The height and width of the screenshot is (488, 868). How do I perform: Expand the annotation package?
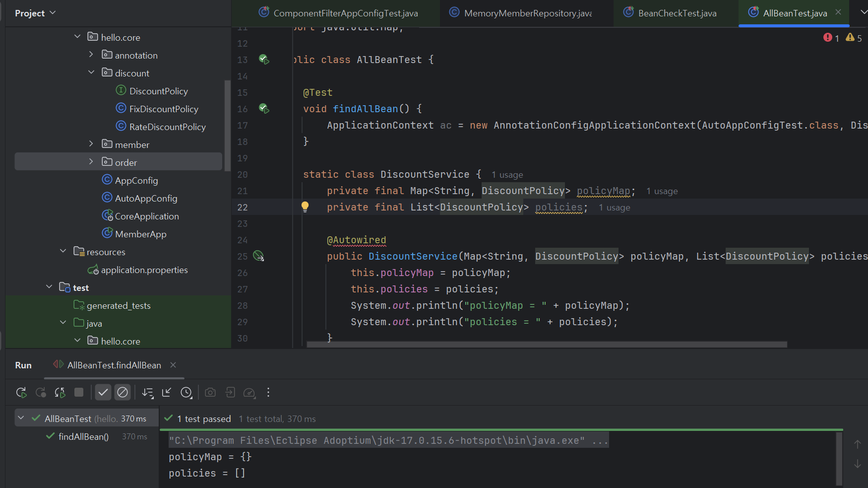coord(91,54)
